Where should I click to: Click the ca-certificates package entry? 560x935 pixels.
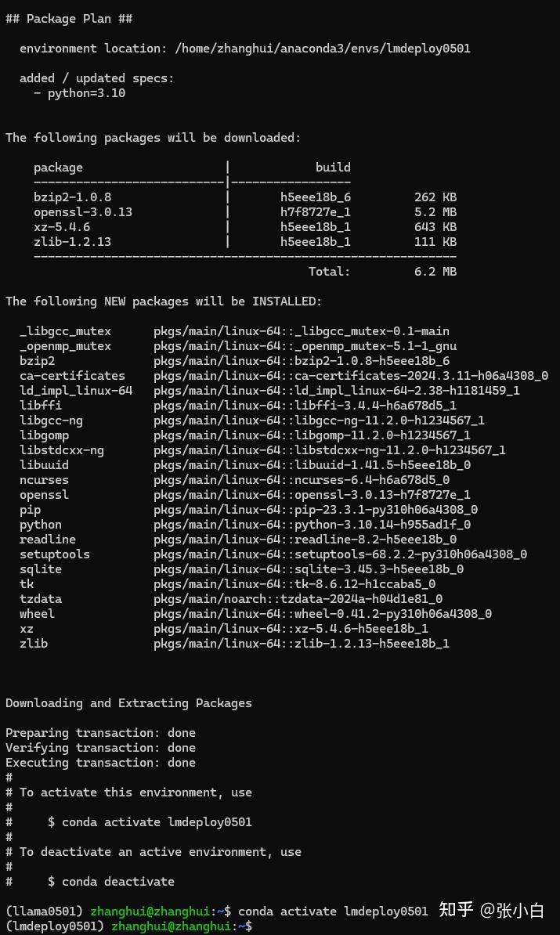[72, 376]
